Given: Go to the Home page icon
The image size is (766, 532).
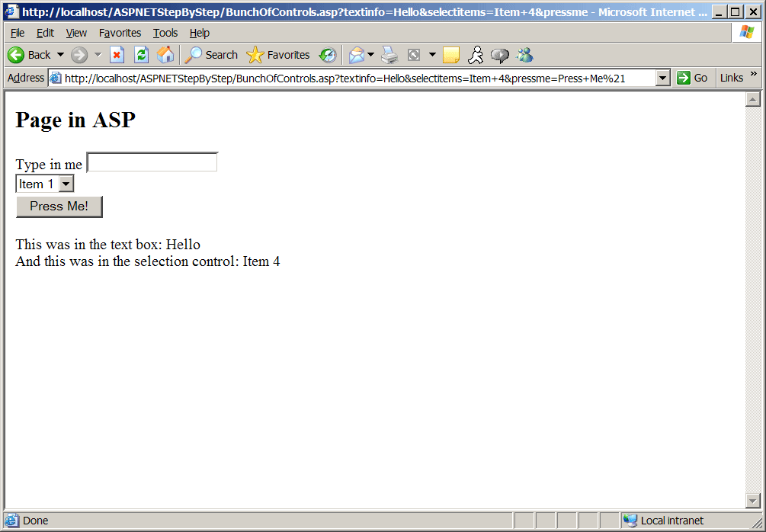Looking at the screenshot, I should tap(165, 55).
